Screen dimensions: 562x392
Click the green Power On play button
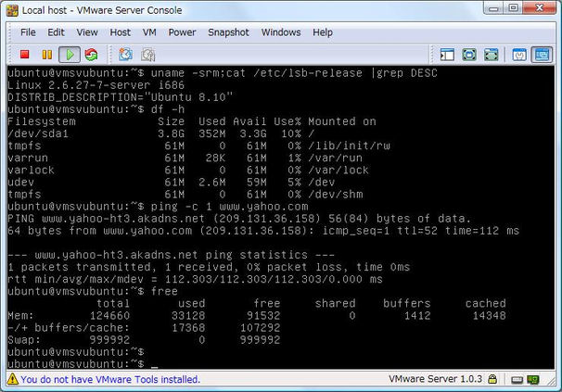click(70, 55)
